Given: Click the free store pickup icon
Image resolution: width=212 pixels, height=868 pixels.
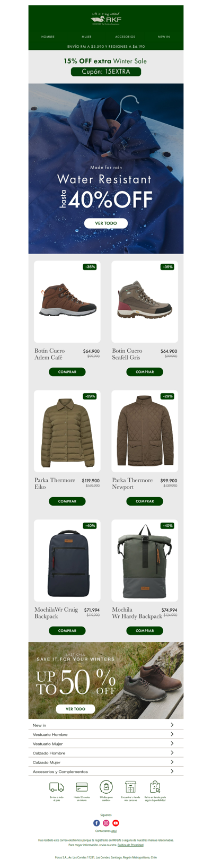Looking at the screenshot, I should [x=155, y=787].
